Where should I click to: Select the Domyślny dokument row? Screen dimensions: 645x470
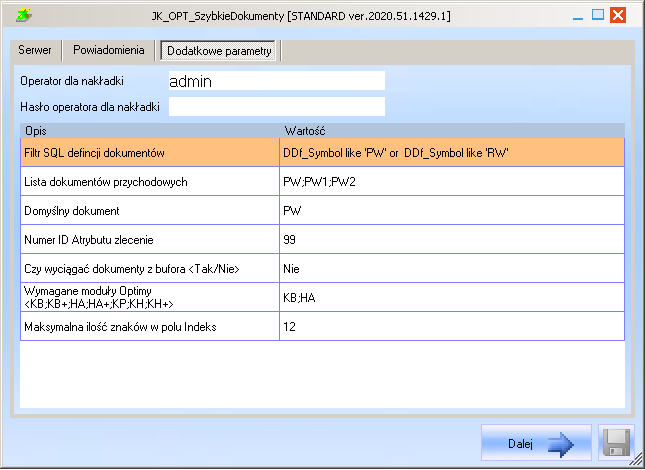point(150,211)
